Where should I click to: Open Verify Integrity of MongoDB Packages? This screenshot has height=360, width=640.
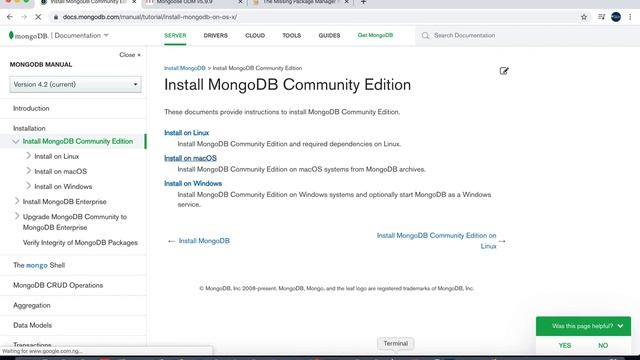[80, 243]
